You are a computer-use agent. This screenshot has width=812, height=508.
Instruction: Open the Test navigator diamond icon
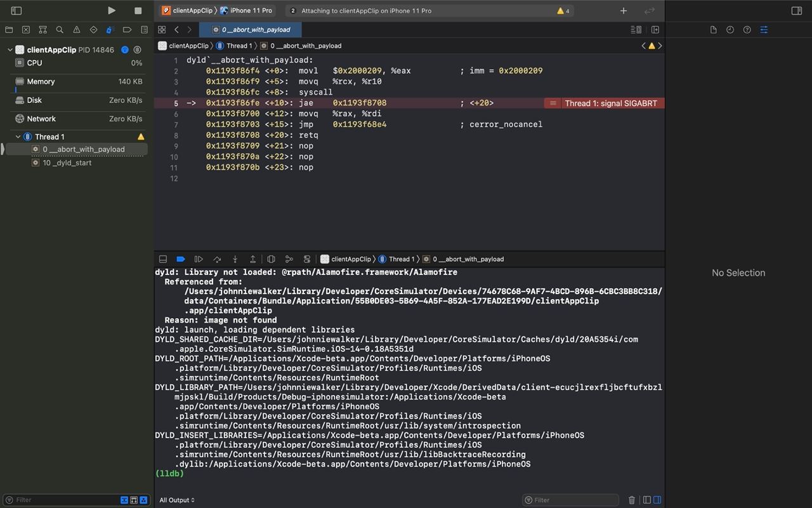[x=93, y=30]
